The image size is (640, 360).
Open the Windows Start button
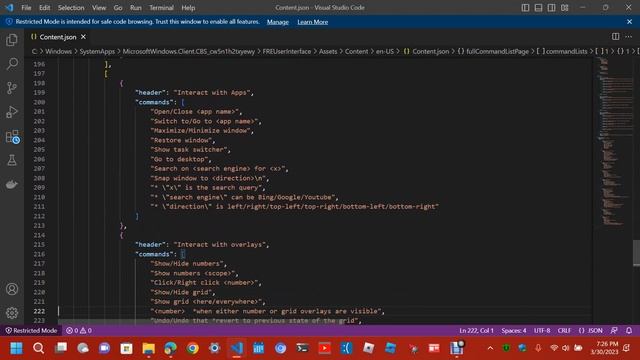(x=16, y=348)
